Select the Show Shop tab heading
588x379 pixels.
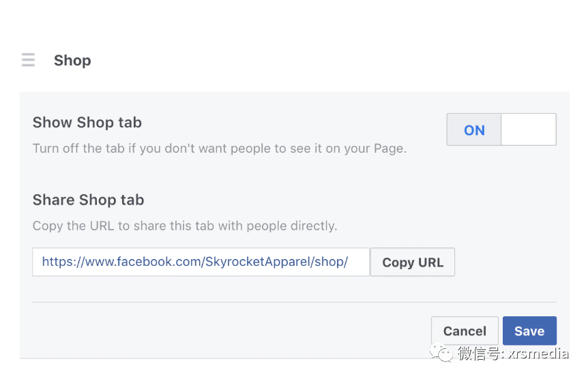pos(87,123)
